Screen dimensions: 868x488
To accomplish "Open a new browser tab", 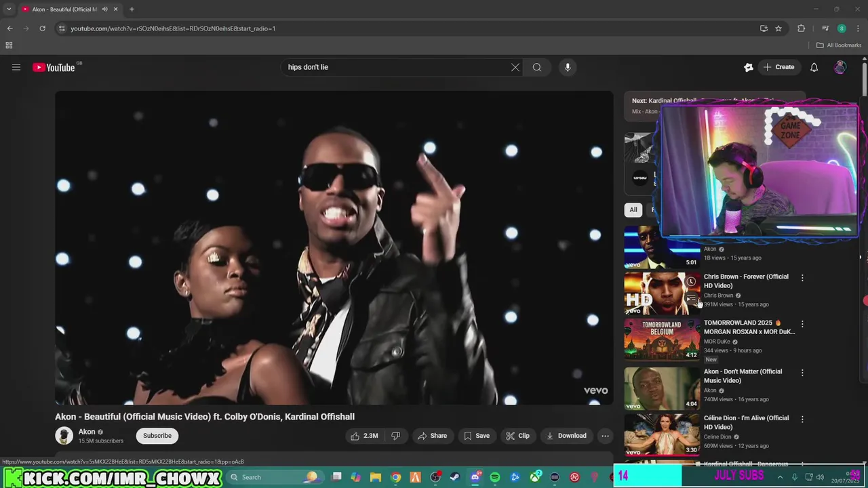I will (x=132, y=9).
